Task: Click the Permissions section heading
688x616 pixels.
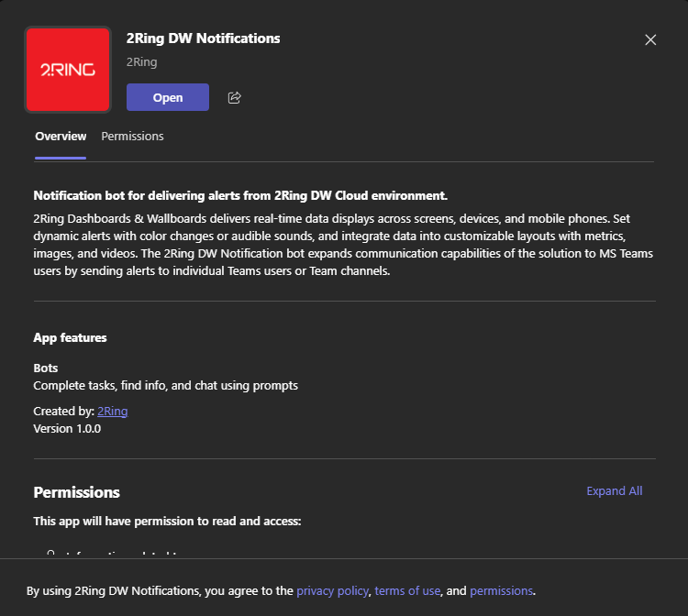Action: pyautogui.click(x=76, y=492)
